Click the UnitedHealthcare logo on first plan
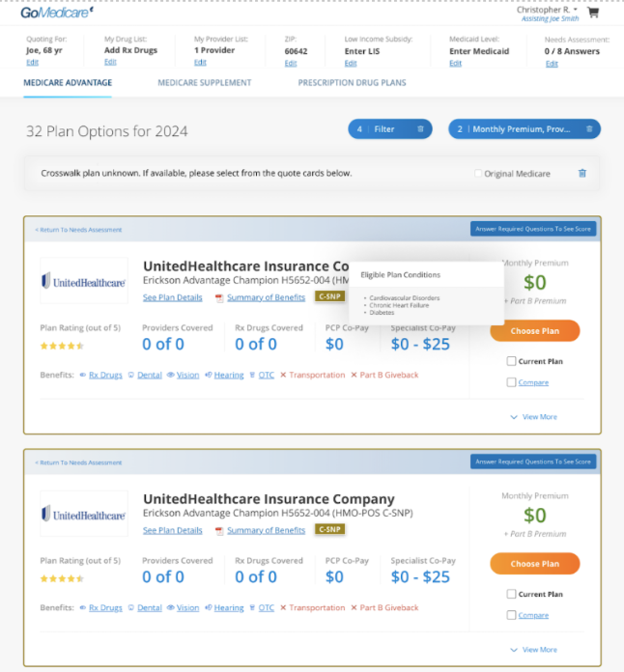 pos(84,281)
